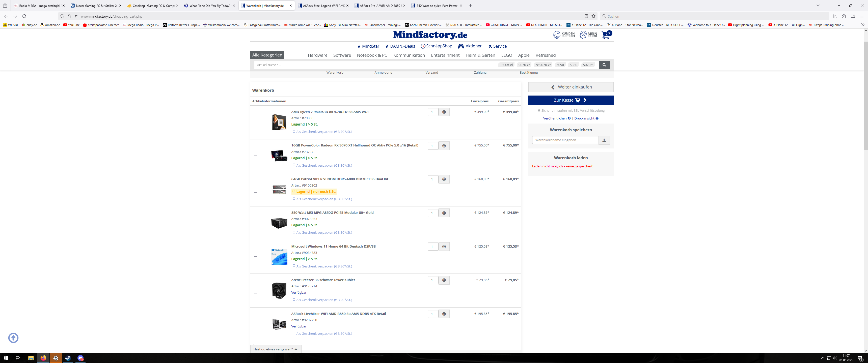Tick checkbox beside Windows 11 Home item
This screenshot has width=868, height=363.
coord(255,258)
